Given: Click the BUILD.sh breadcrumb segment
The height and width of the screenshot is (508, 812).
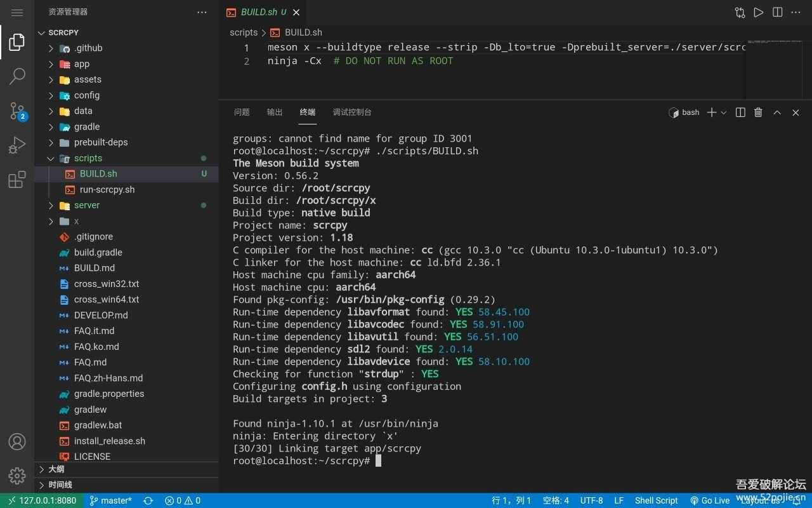Looking at the screenshot, I should [297, 32].
